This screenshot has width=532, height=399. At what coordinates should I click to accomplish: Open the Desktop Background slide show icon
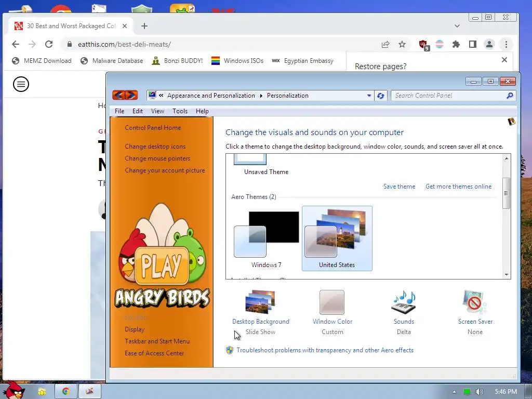click(260, 301)
